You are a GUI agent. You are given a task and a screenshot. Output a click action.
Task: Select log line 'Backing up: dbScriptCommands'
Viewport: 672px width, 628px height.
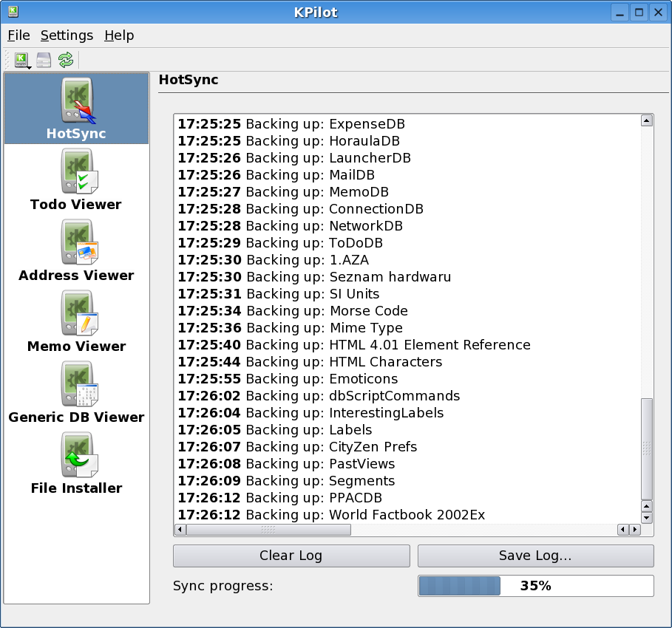(319, 396)
